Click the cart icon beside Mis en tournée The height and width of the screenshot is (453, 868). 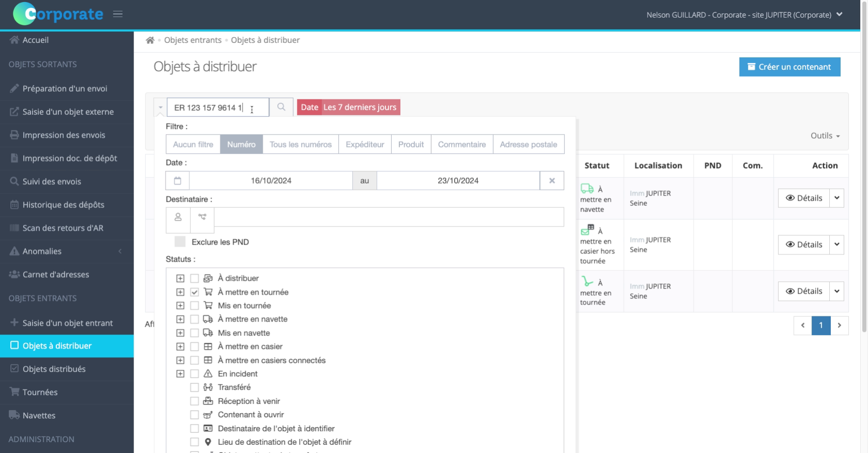(x=208, y=306)
